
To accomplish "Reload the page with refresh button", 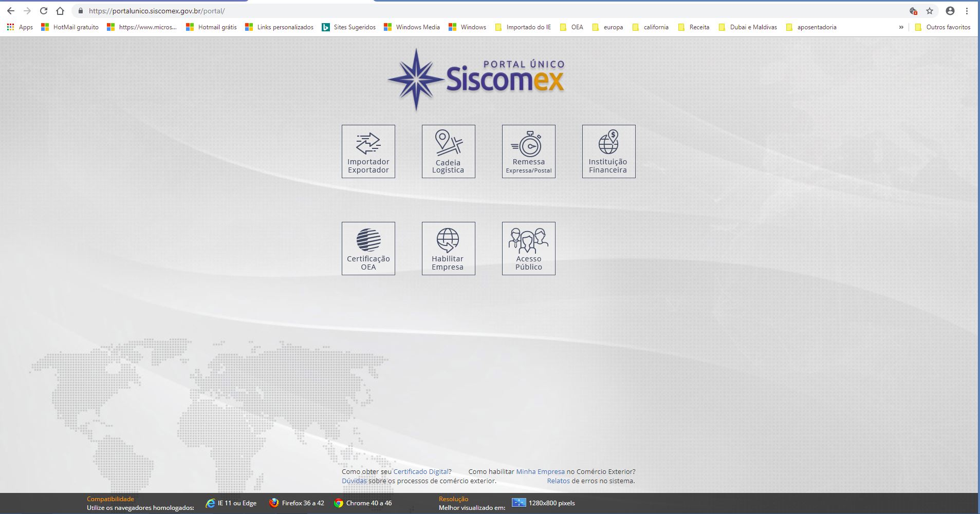I will (44, 11).
